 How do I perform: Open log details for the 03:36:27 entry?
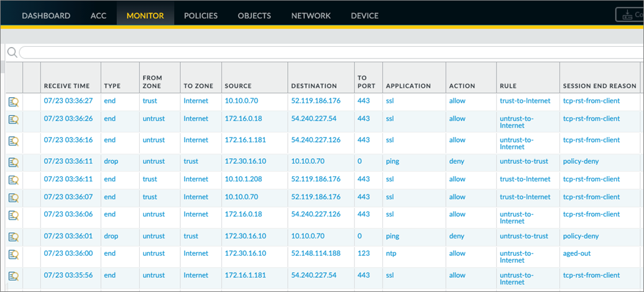coord(14,101)
